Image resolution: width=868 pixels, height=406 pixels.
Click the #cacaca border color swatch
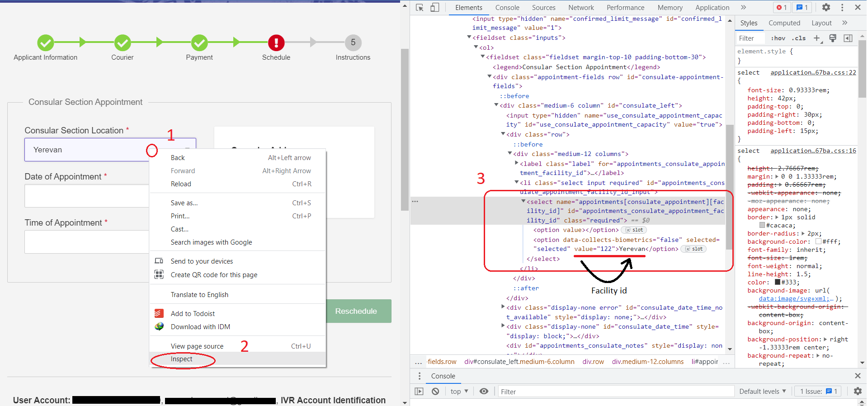point(762,225)
